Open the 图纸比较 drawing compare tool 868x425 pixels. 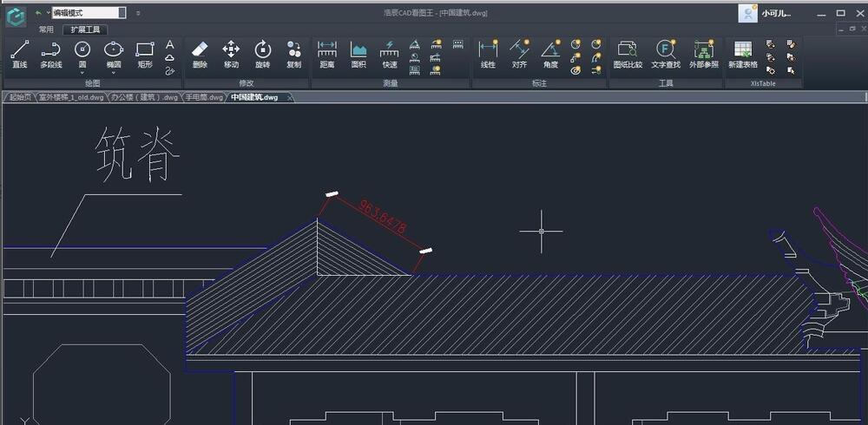coord(628,54)
